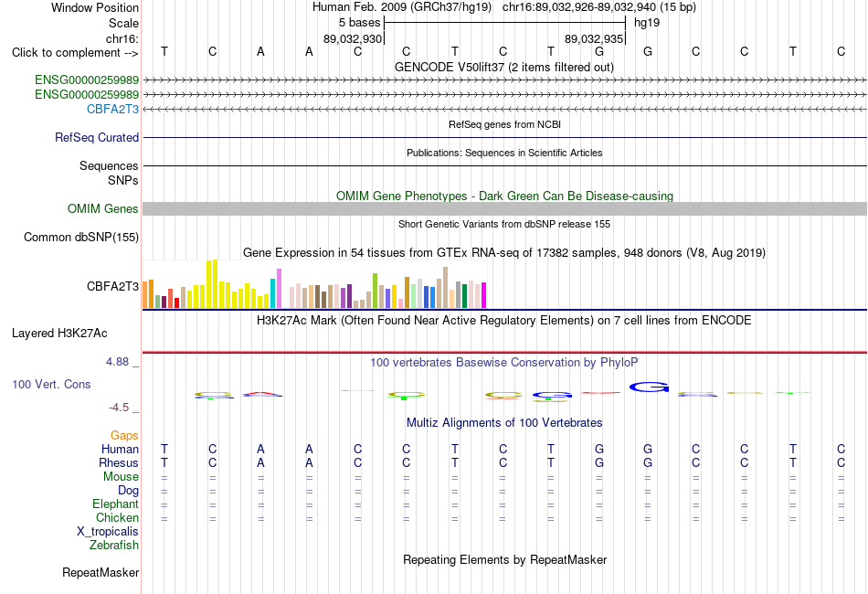Screen dimensions: 868x594
Task: Click the '5 bases' scale text
Action: [359, 23]
